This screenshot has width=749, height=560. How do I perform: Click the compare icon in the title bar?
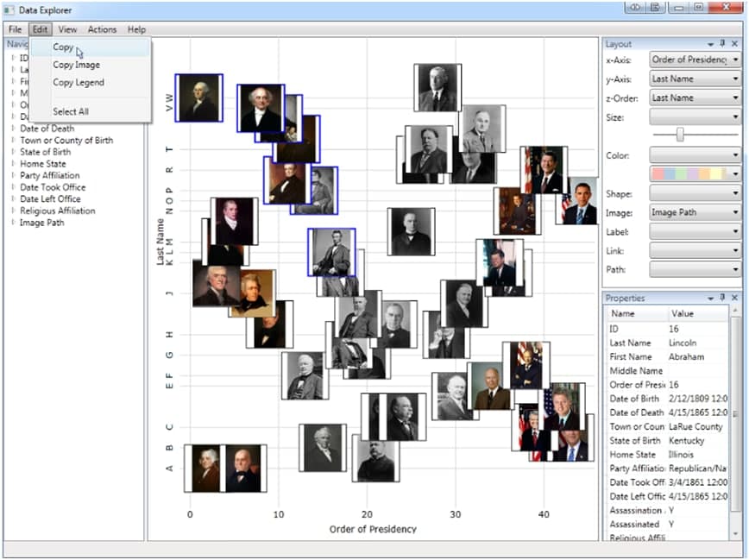click(636, 8)
